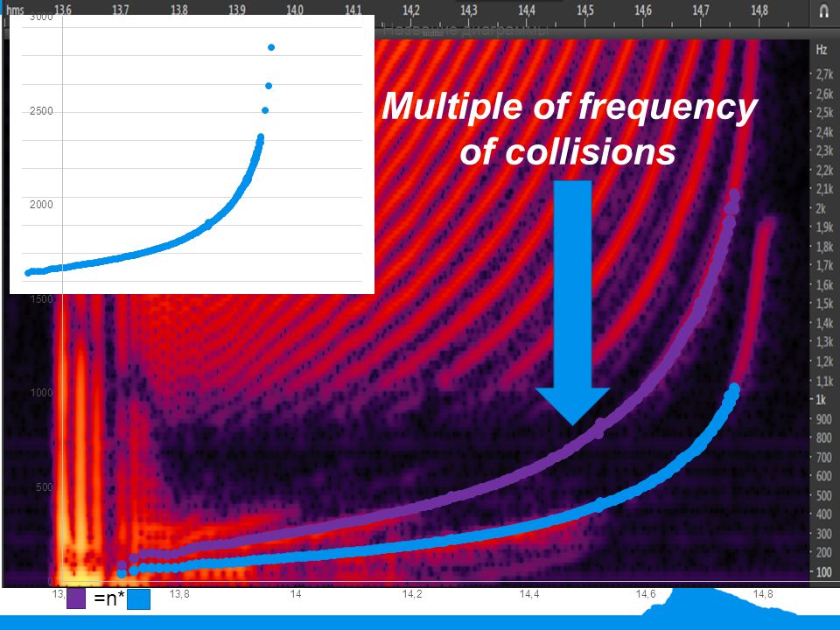Click the =n* legend text
Viewport: 840px width, 630px height.
(x=109, y=598)
